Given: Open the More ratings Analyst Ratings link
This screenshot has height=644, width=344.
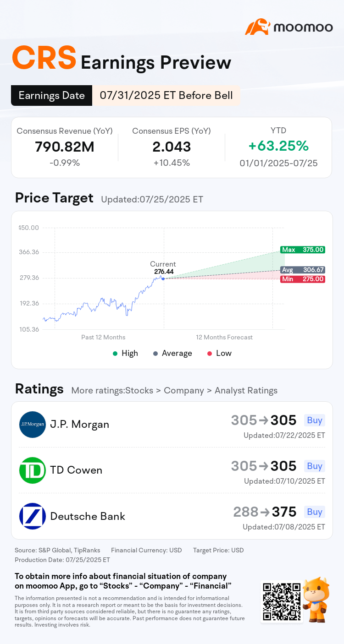Looking at the screenshot, I should 174,391.
